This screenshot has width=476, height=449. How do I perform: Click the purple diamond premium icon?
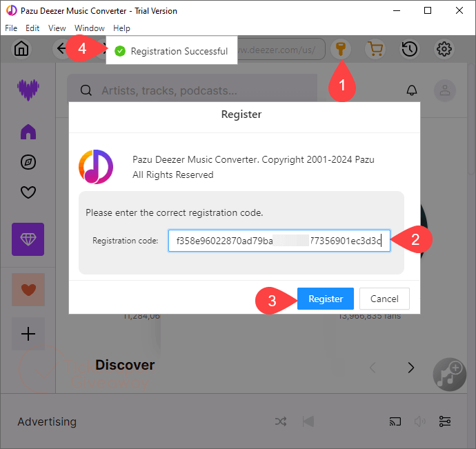[28, 239]
